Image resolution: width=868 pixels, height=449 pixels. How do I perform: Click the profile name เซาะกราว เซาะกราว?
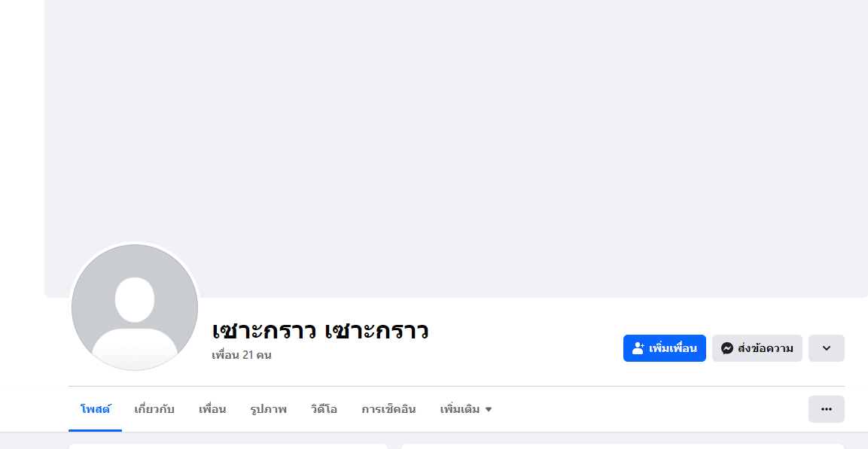320,330
